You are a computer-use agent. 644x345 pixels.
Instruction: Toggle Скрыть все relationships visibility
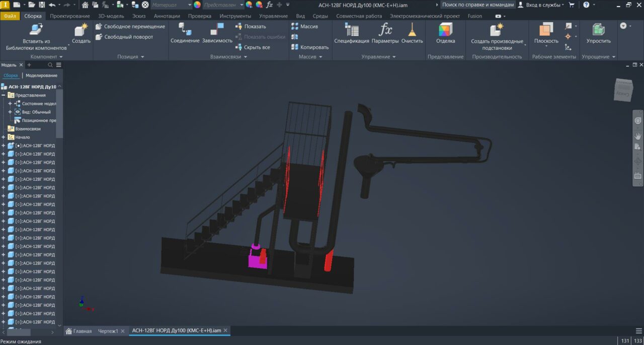pos(257,47)
